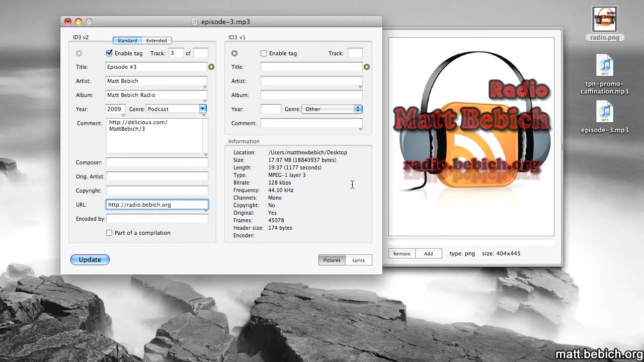The height and width of the screenshot is (362, 644).
Task: Click the ID3 v1 play preview icon
Action: (x=234, y=53)
